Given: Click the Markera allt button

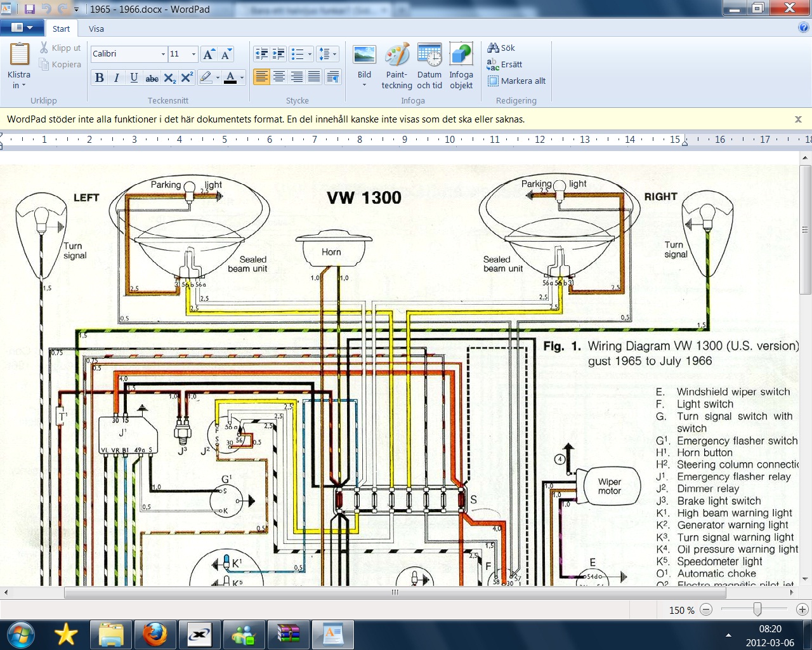Looking at the screenshot, I should coord(516,81).
